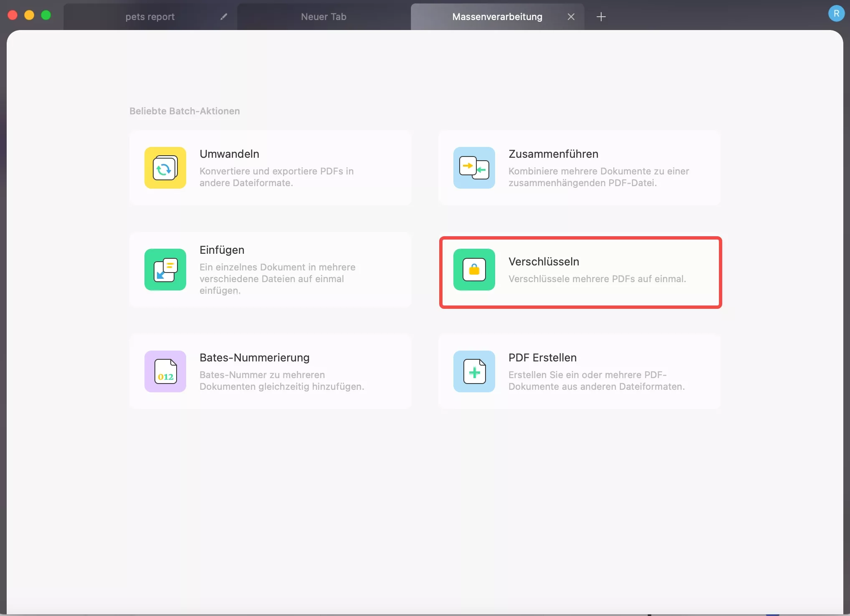Click the blue Zusammenführen merge icon
The image size is (850, 616).
coord(474,168)
